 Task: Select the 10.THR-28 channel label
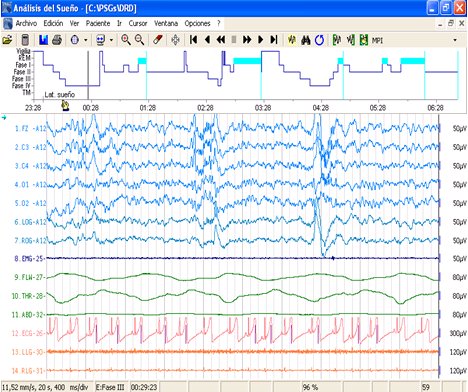[x=28, y=296]
